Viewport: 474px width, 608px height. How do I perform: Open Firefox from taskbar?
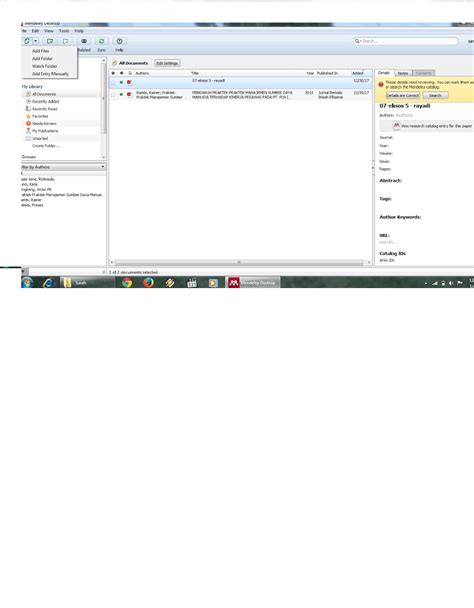click(149, 283)
